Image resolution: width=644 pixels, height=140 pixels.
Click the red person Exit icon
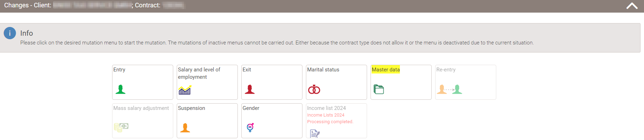coord(250,89)
